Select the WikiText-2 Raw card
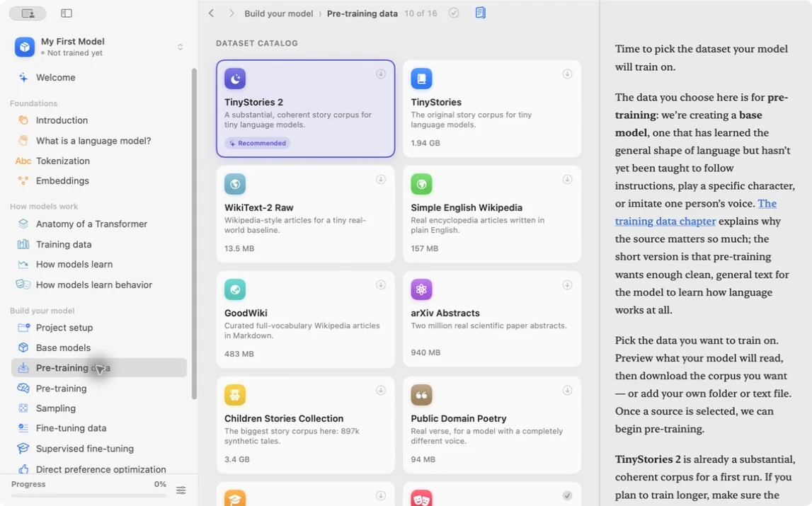This screenshot has width=812, height=506. pos(306,214)
